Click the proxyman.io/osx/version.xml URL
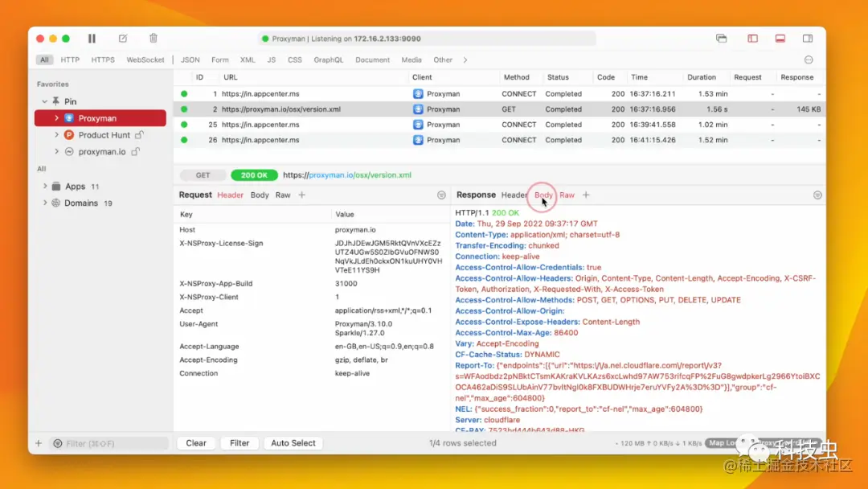The image size is (868, 489). tap(347, 175)
